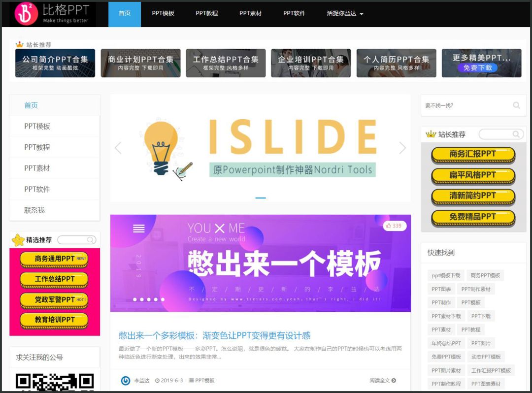The height and width of the screenshot is (393, 532).
Task: Open article title 憋出来一个多彩模板
Action: (x=214, y=336)
